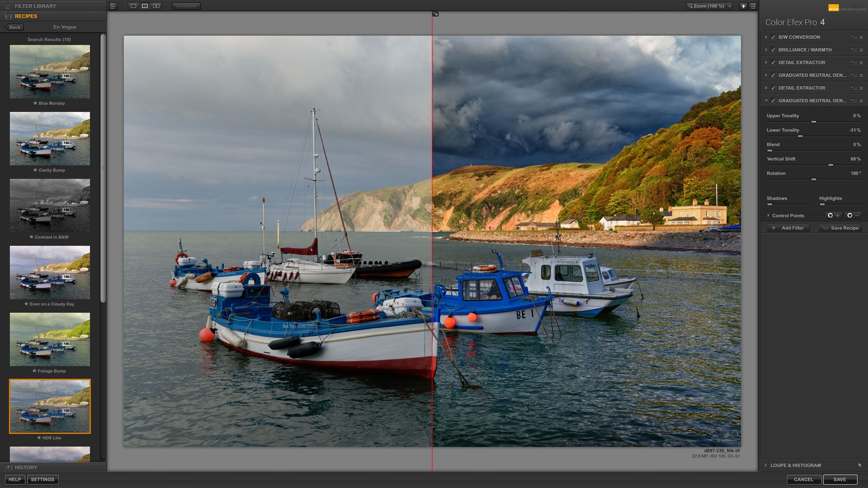Remove the Brilliance / Warmth filter

861,50
